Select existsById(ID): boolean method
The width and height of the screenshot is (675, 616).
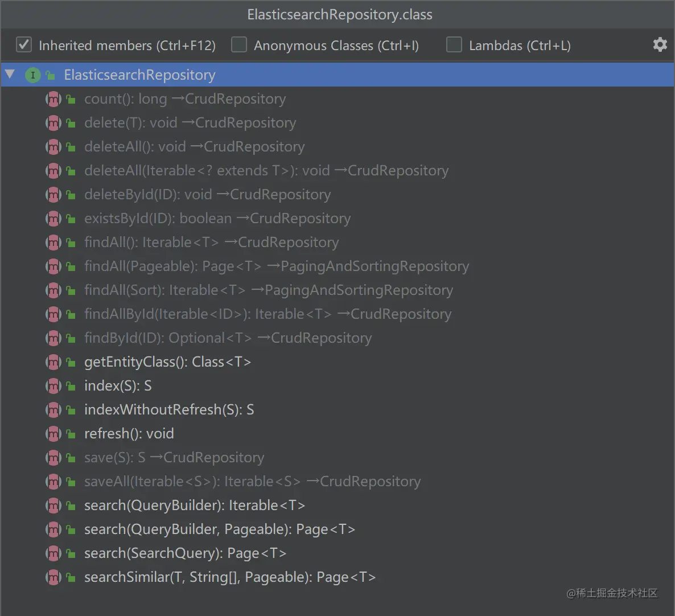coord(217,219)
